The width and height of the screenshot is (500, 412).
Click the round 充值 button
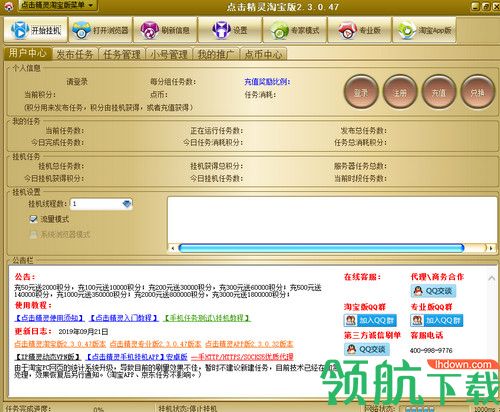(x=438, y=92)
